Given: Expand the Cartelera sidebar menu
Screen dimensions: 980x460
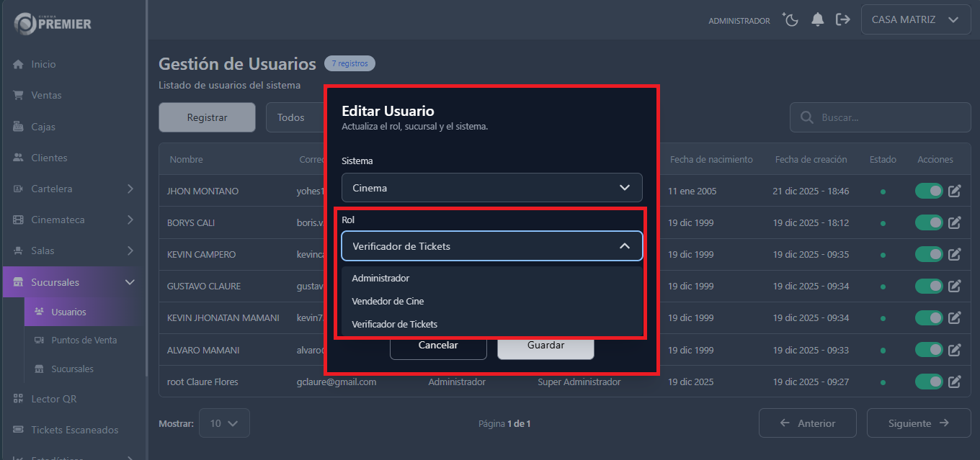Looking at the screenshot, I should point(55,188).
